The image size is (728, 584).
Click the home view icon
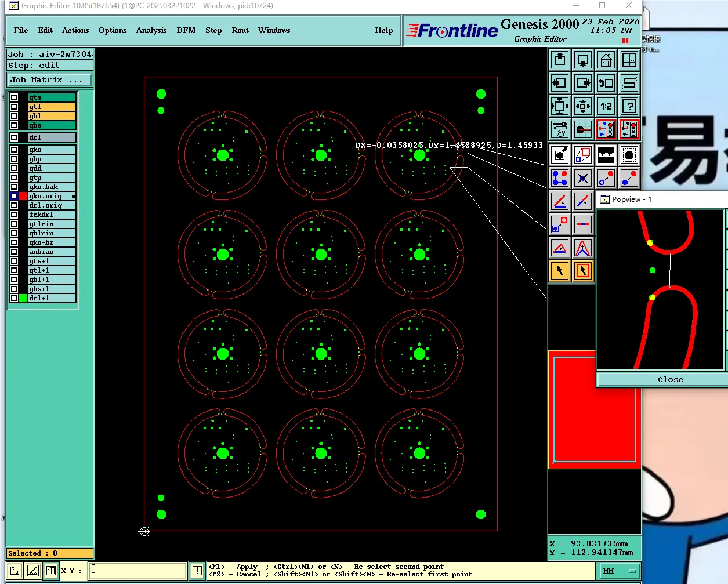[606, 60]
